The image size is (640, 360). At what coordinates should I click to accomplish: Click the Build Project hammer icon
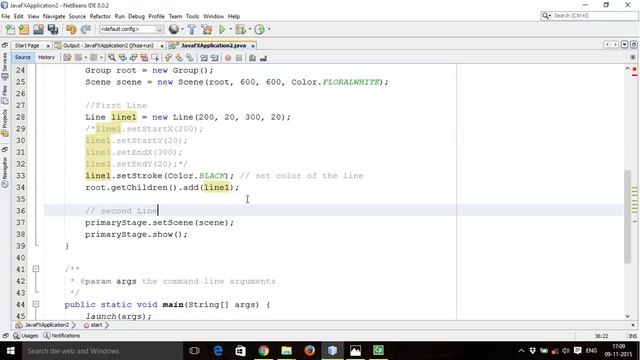[x=192, y=29]
